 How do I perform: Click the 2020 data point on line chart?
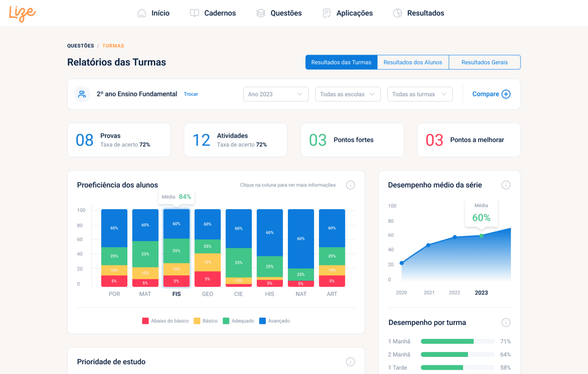coord(402,263)
